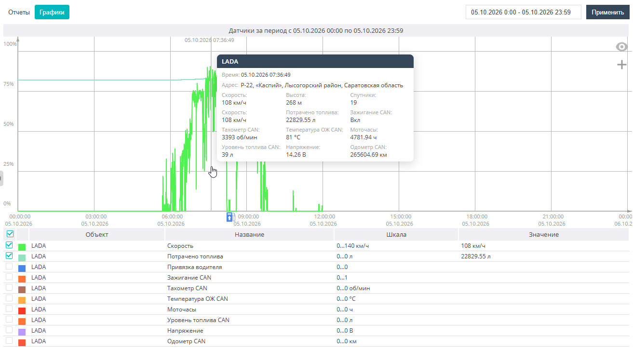633x364 pixels.
Task: Toggle the select-all checkbox in table header
Action: tap(10, 234)
